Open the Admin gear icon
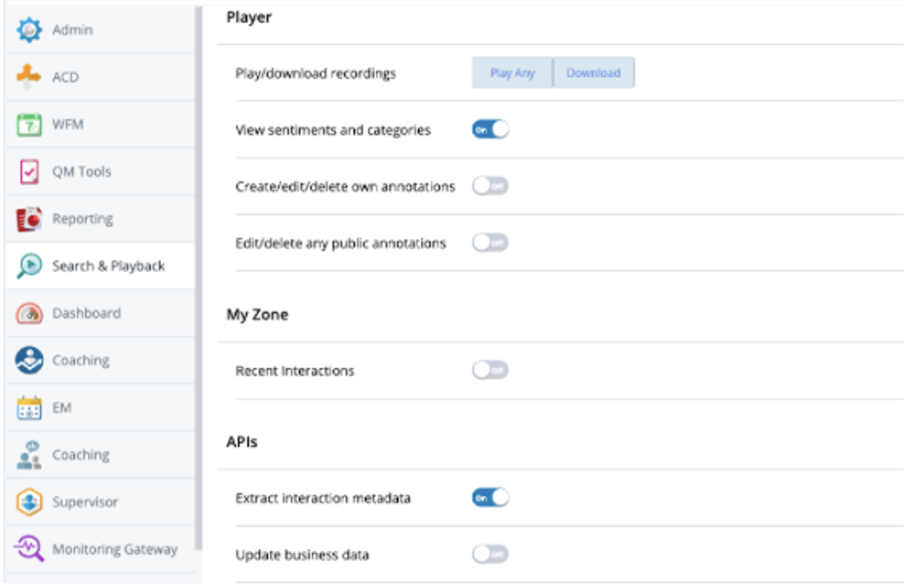 pyautogui.click(x=29, y=29)
